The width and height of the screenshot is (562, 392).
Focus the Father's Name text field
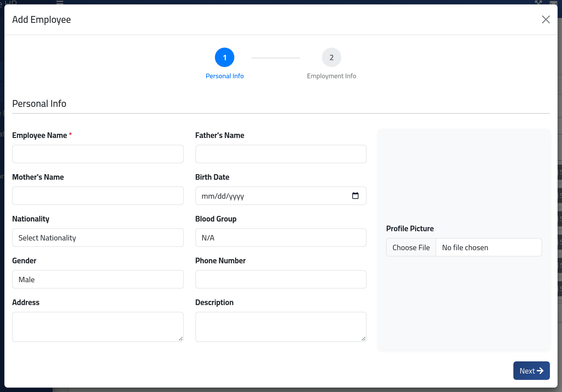point(281,154)
